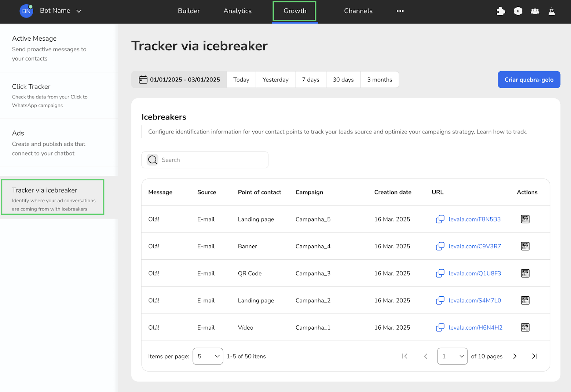Select the 30 days filter

343,80
